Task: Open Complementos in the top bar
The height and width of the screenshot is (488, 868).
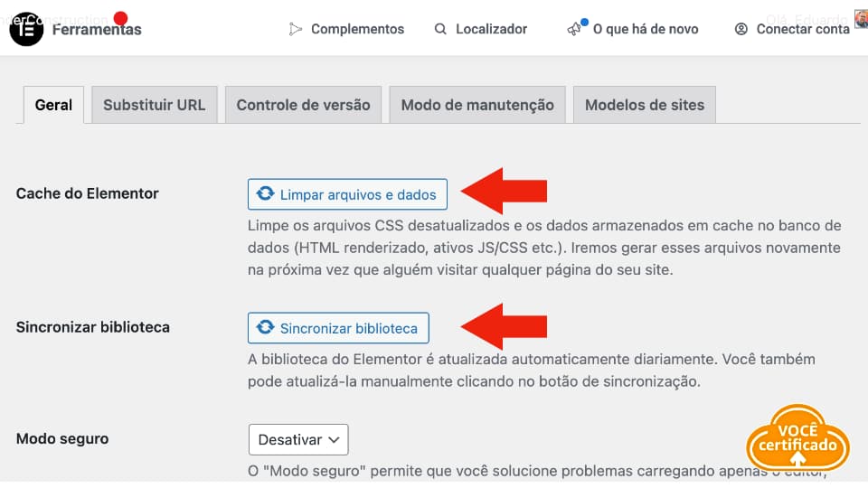Action: coord(346,29)
